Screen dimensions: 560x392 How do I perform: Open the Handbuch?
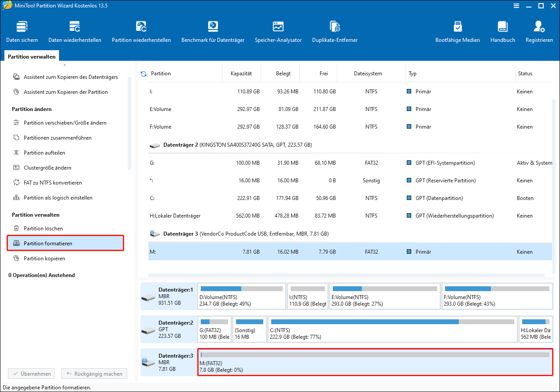tap(502, 31)
